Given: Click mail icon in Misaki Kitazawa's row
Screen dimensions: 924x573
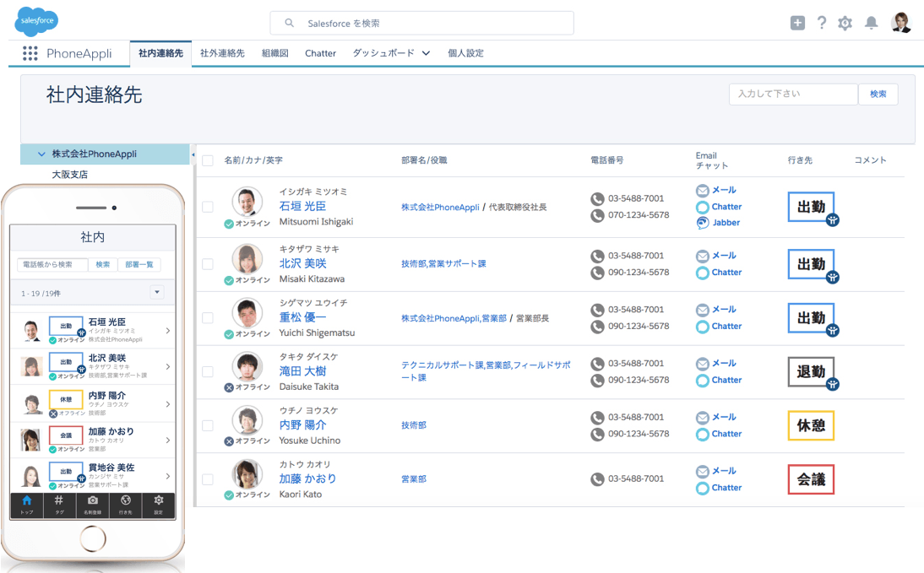Looking at the screenshot, I should point(703,256).
